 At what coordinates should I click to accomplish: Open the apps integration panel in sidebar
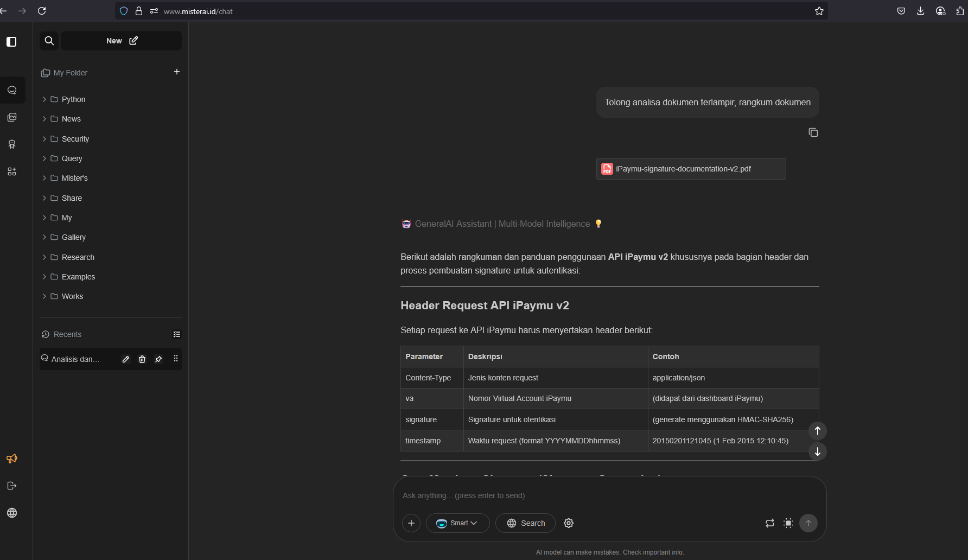pyautogui.click(x=11, y=171)
